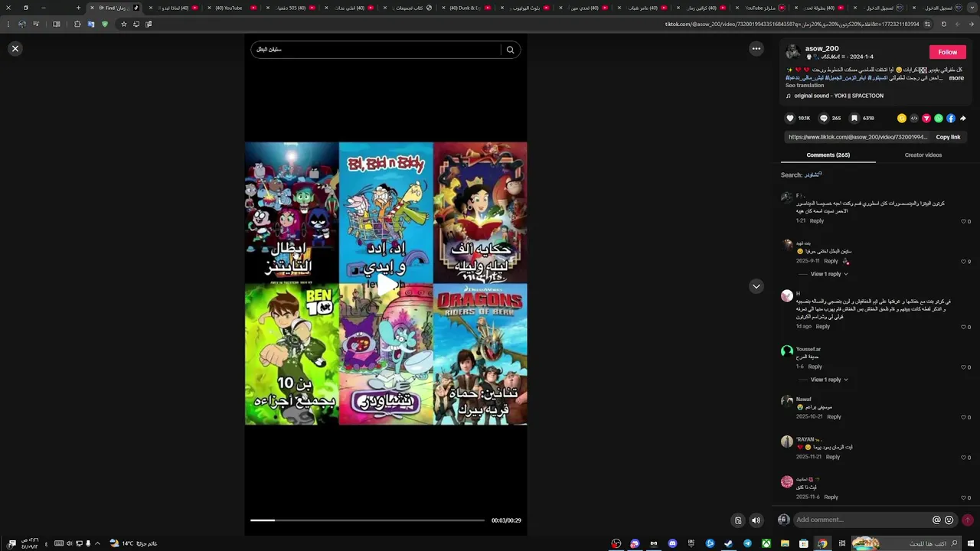Open Xbox app from the taskbar

pos(766,543)
